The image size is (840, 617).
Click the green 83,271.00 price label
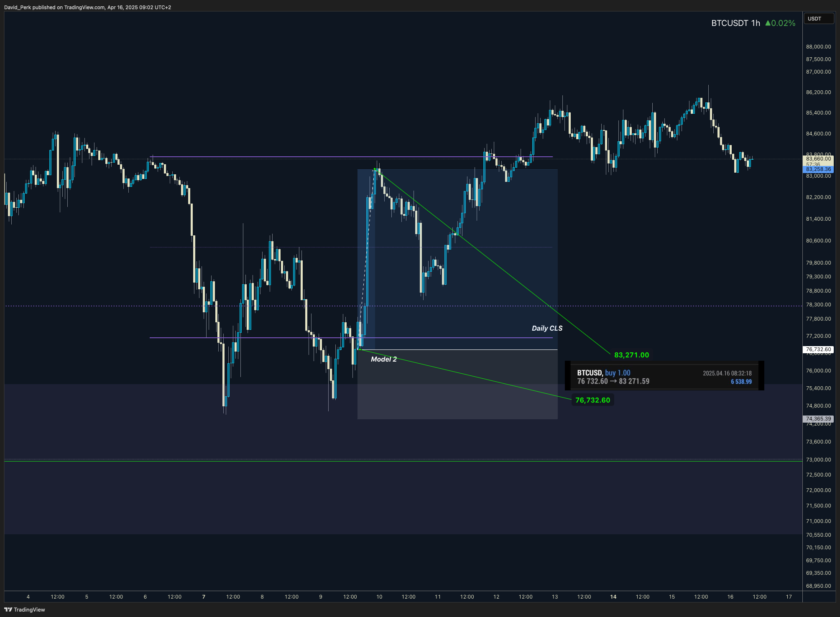(631, 355)
